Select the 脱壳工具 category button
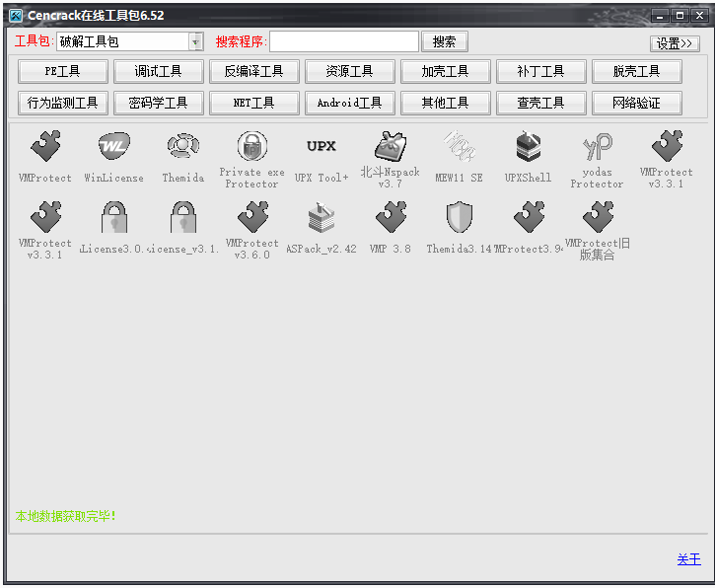Screen dimensions: 715x588 coord(636,71)
